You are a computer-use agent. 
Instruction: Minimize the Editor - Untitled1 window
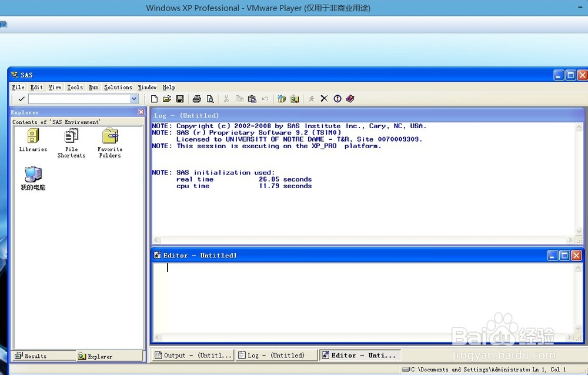(552, 256)
